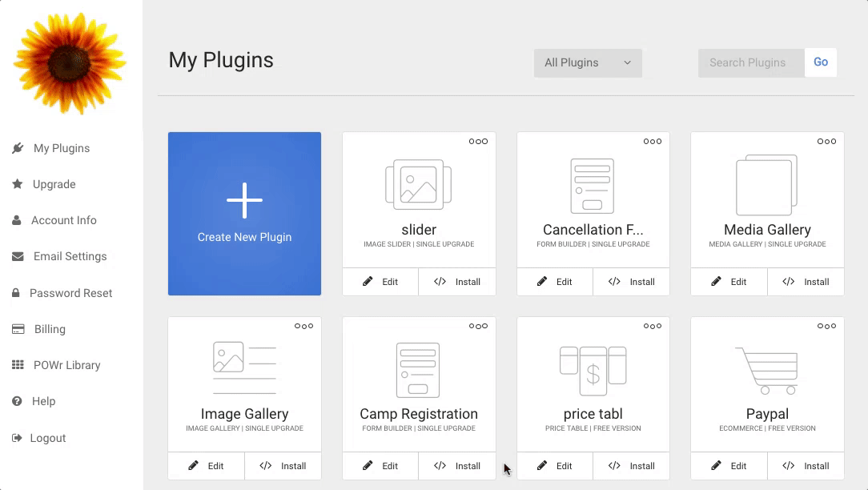Browse the POWr Library link
Image resolution: width=868 pixels, height=490 pixels.
(x=67, y=365)
